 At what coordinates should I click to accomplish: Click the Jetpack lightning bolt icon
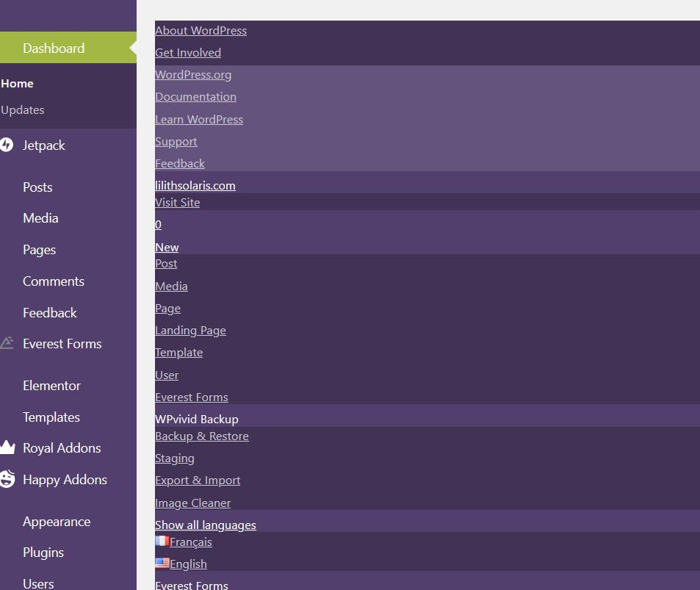click(x=7, y=145)
